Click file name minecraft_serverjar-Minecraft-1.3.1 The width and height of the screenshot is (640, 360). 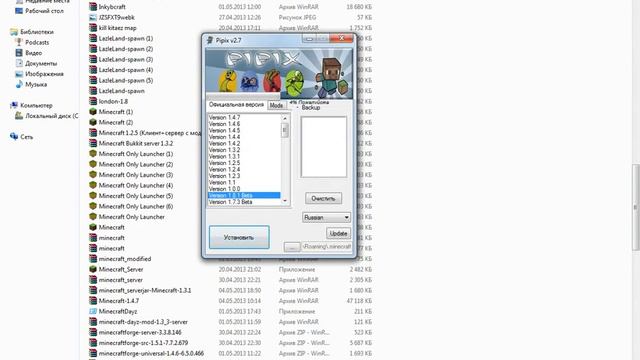[x=145, y=291]
